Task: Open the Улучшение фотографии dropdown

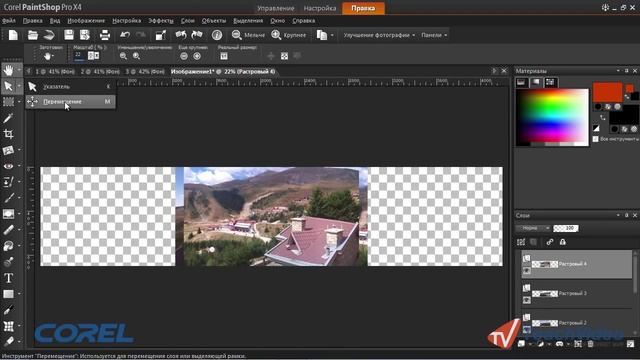Action: tap(379, 35)
